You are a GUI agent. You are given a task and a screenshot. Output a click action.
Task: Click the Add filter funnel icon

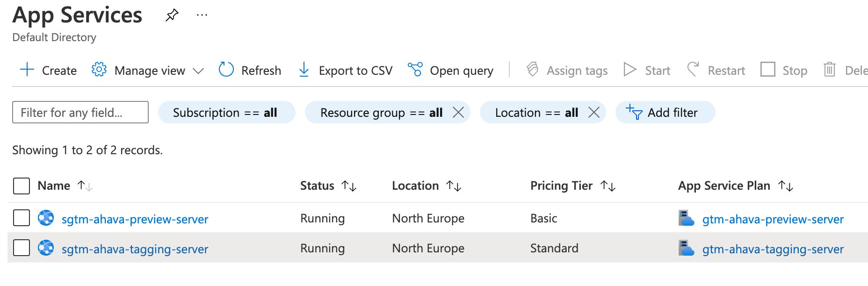pos(634,112)
